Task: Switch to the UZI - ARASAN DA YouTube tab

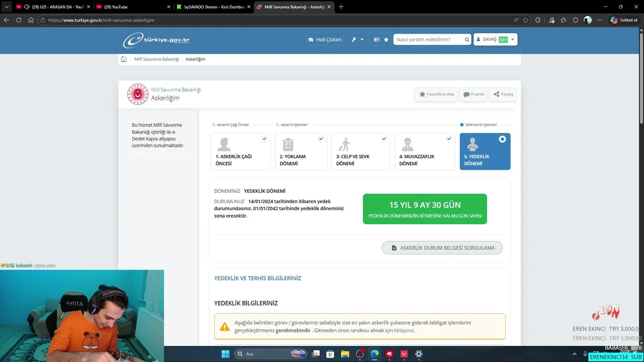Action: coord(52,7)
